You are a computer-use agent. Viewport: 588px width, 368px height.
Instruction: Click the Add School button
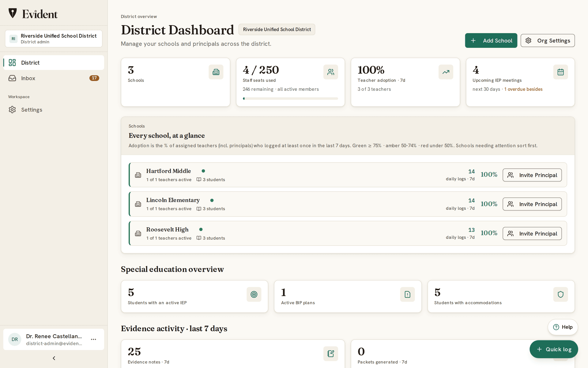point(491,40)
